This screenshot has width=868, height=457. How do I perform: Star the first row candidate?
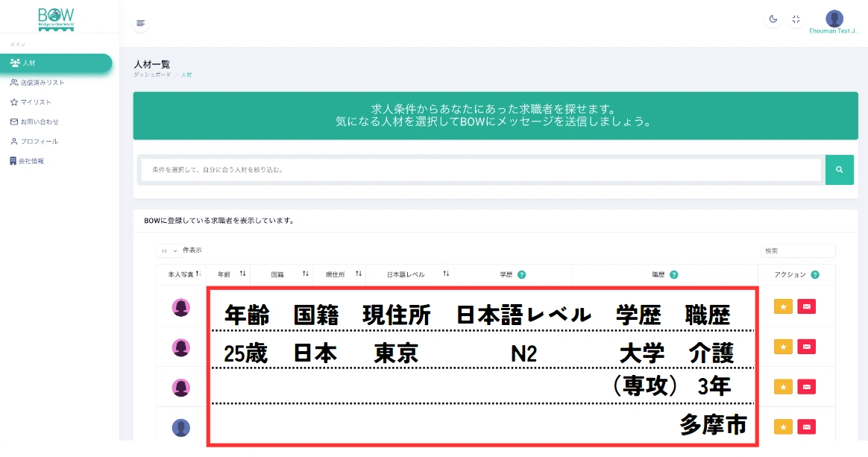783,306
